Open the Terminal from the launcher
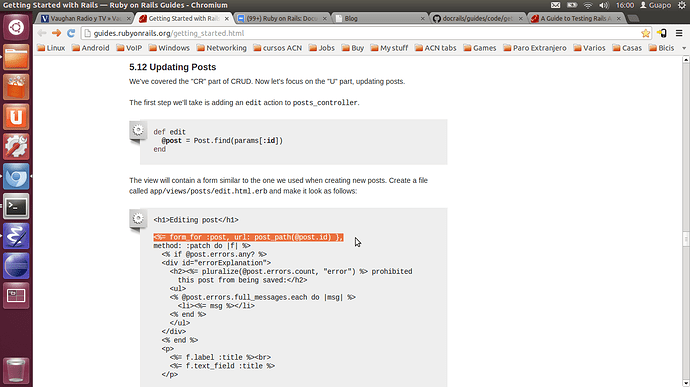This screenshot has width=690, height=387. [x=16, y=206]
